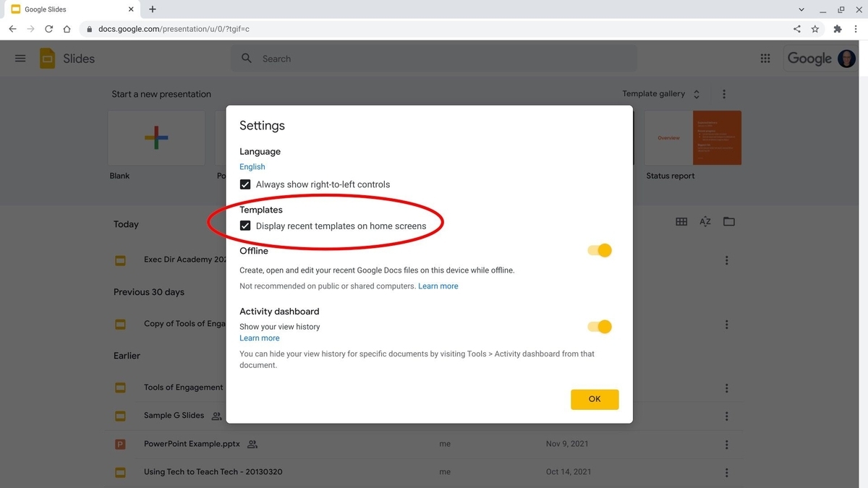
Task: Click the shared indicator on PowerPoint Example.pptx
Action: [x=252, y=443]
